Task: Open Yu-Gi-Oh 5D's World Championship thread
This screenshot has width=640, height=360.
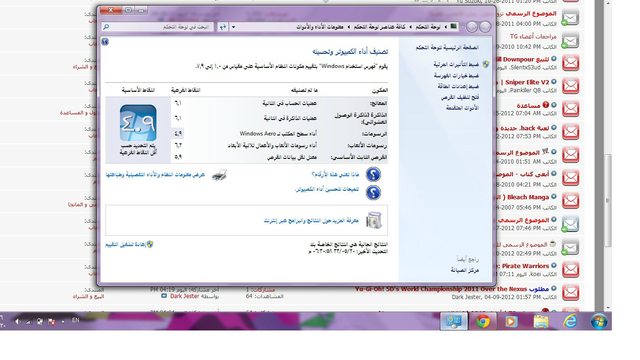Action: click(x=440, y=289)
